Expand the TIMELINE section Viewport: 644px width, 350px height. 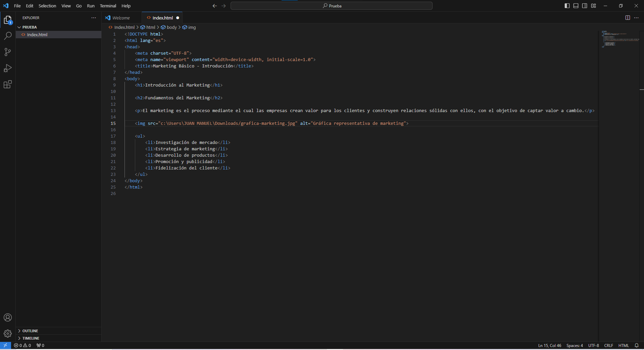(58, 338)
